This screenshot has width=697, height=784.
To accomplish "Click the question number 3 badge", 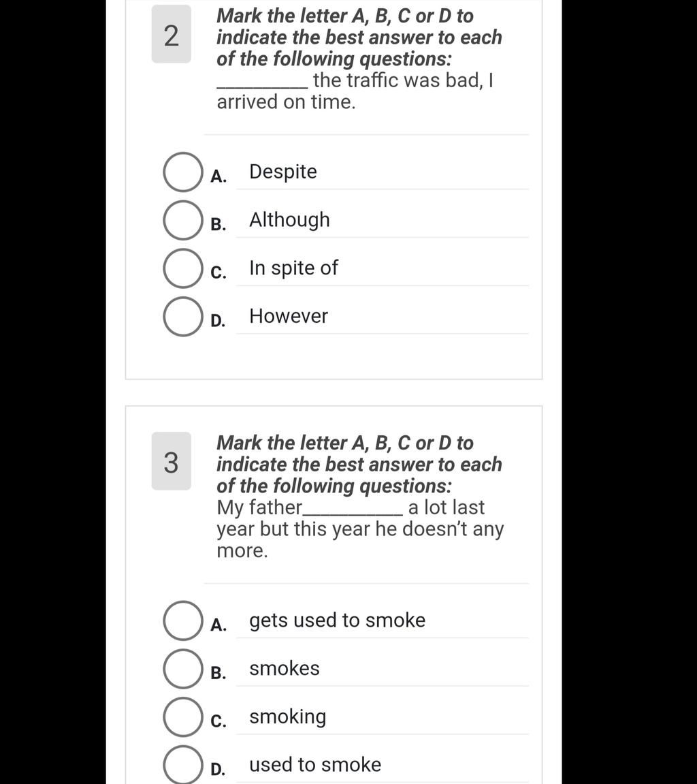I will 172,461.
